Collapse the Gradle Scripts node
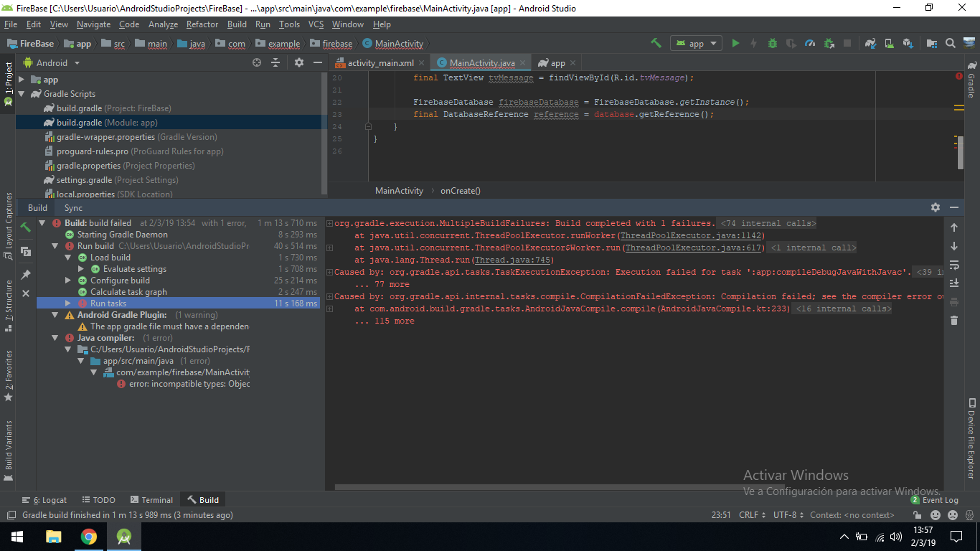Image resolution: width=980 pixels, height=551 pixels. (22, 94)
